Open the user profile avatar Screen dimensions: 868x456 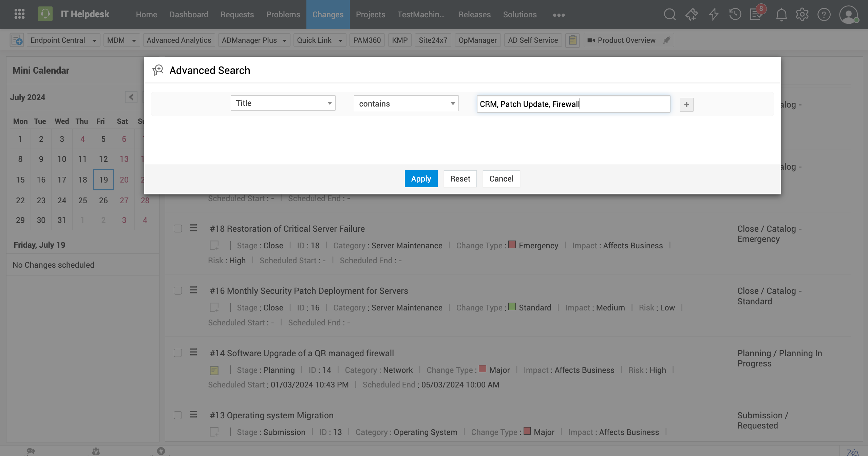849,15
